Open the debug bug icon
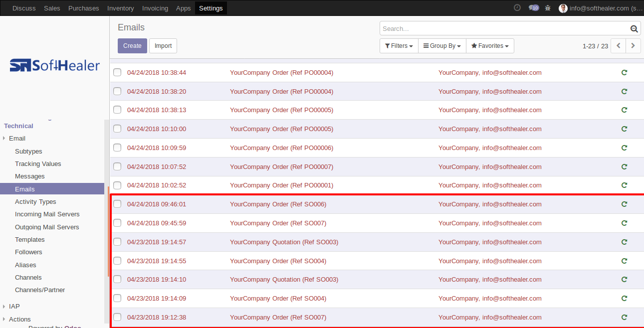The height and width of the screenshot is (328, 644). 548,8
